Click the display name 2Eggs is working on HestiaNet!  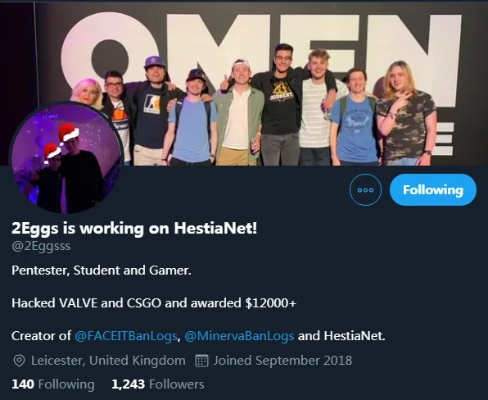pos(134,229)
